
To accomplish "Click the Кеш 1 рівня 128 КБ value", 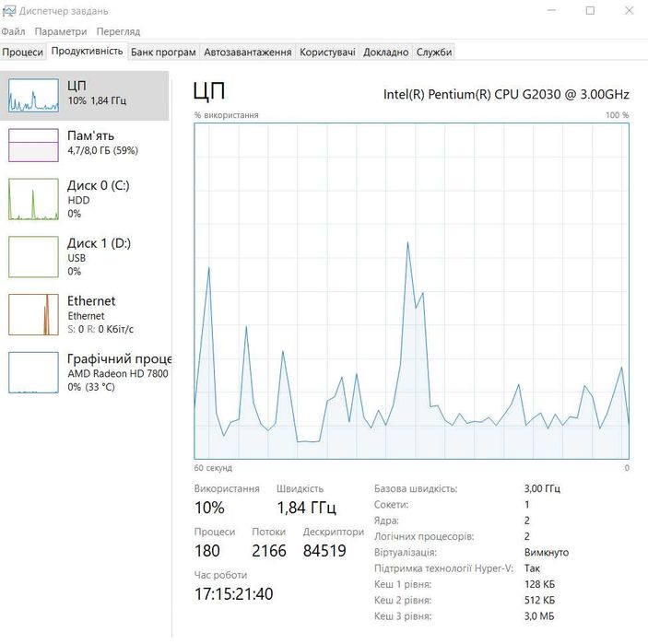I will [x=539, y=584].
